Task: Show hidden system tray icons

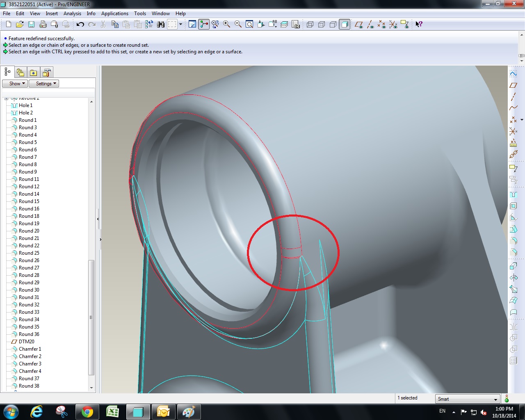Action: tap(454, 412)
